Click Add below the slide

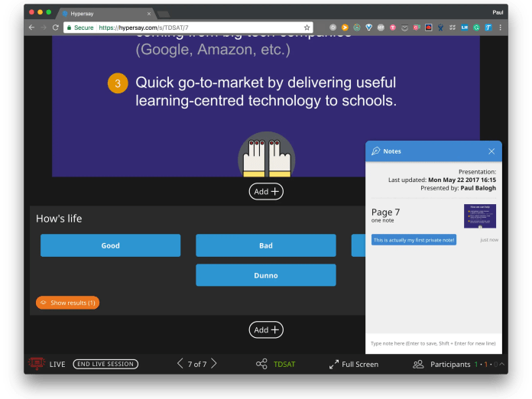(x=266, y=191)
